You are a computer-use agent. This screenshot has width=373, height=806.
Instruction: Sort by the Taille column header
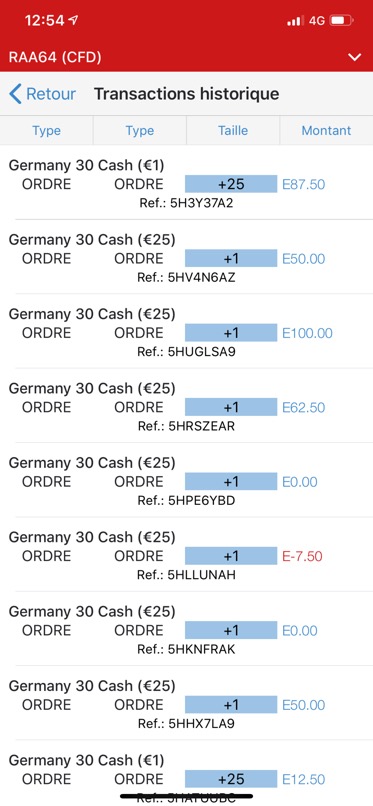click(233, 131)
